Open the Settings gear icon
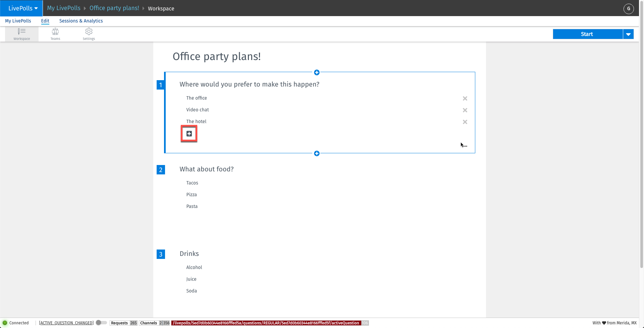 (x=89, y=34)
